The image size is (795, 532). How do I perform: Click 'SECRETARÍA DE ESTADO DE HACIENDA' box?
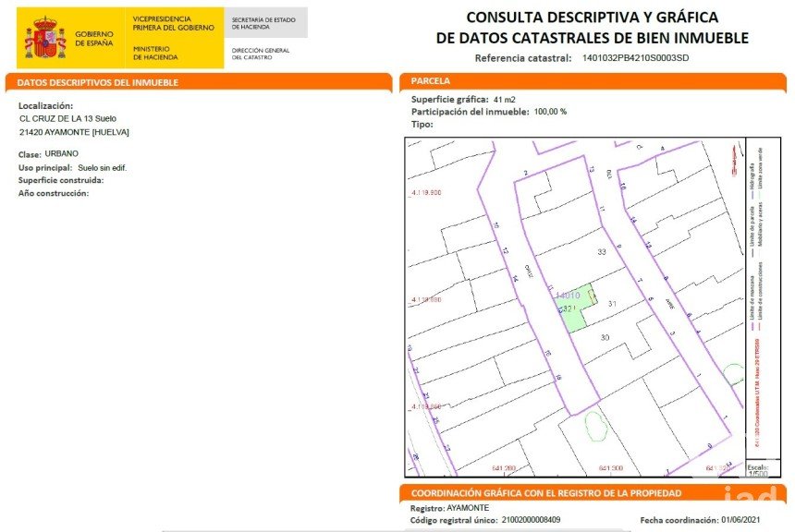pos(263,23)
